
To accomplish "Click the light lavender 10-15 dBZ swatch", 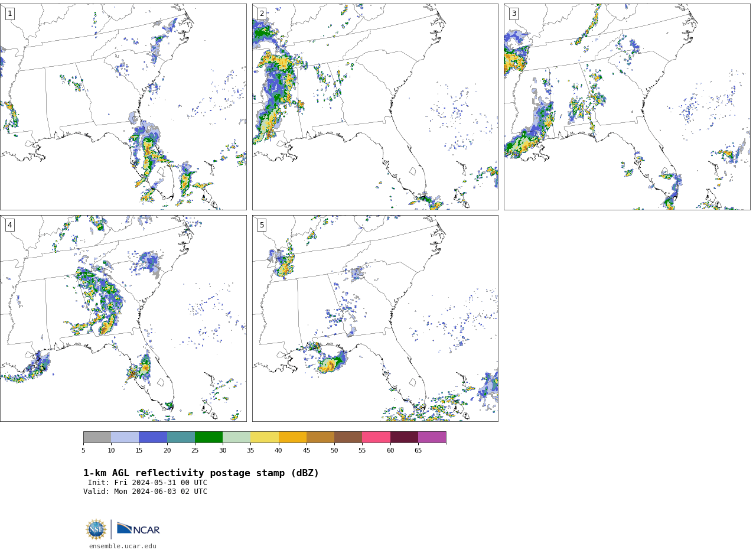I will 125,437.
